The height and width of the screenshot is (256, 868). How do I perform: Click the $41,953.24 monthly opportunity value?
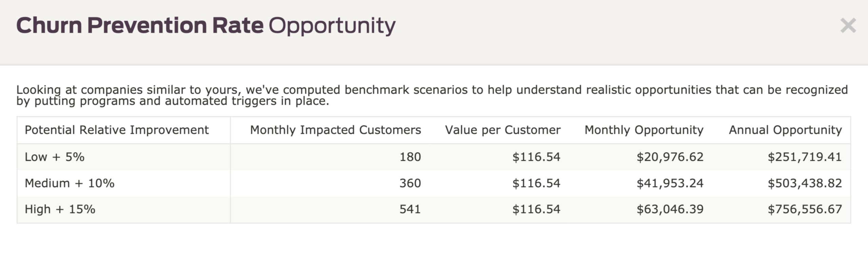pyautogui.click(x=670, y=183)
